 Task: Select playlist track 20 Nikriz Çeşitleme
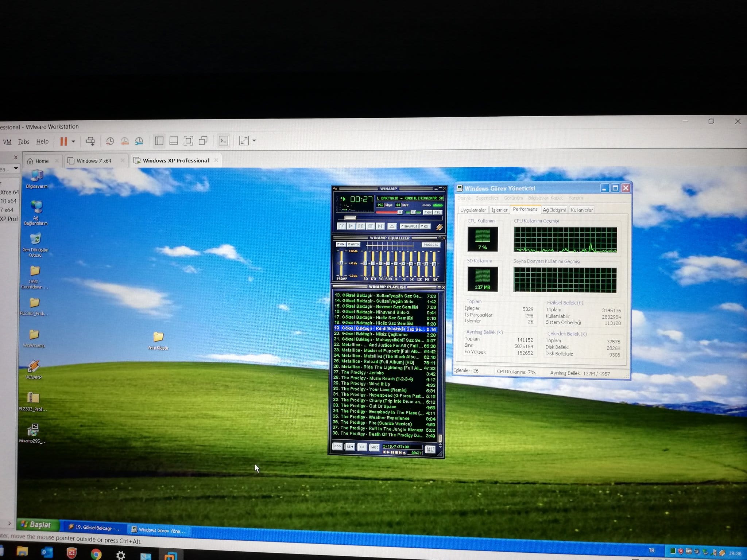tap(385, 334)
